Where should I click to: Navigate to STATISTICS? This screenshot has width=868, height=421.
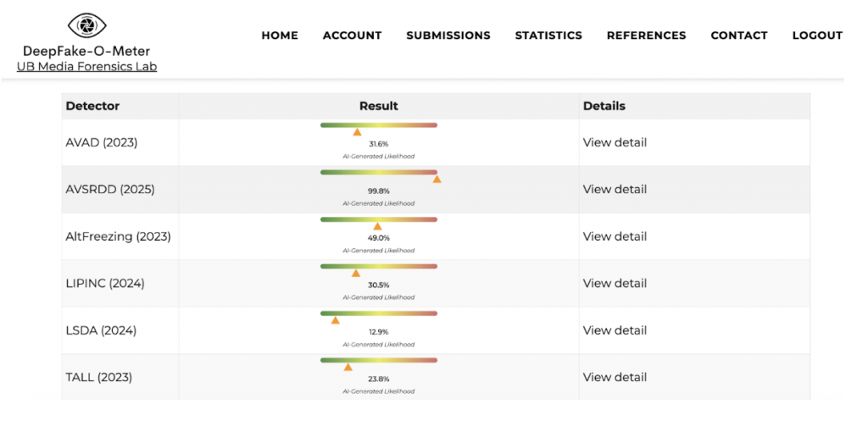pos(548,36)
